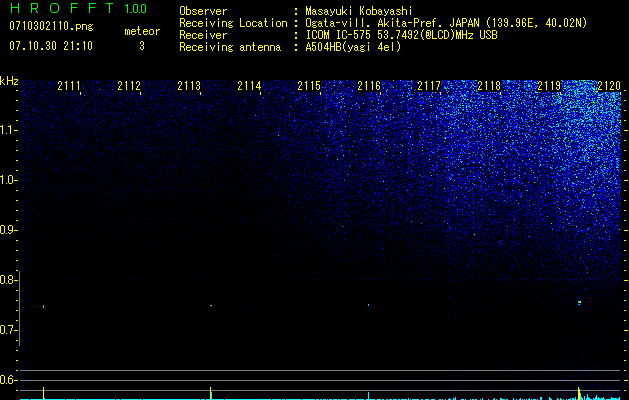Click the Receiving Location label

click(233, 23)
